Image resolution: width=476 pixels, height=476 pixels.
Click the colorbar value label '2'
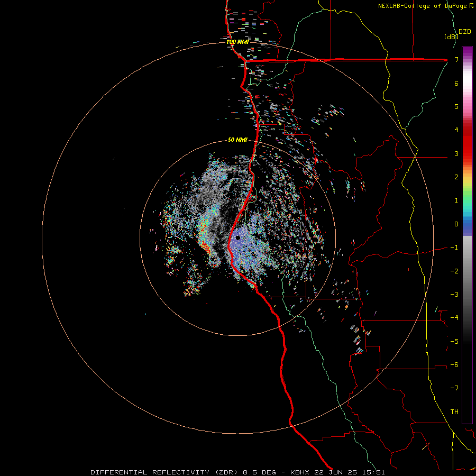[x=456, y=177]
